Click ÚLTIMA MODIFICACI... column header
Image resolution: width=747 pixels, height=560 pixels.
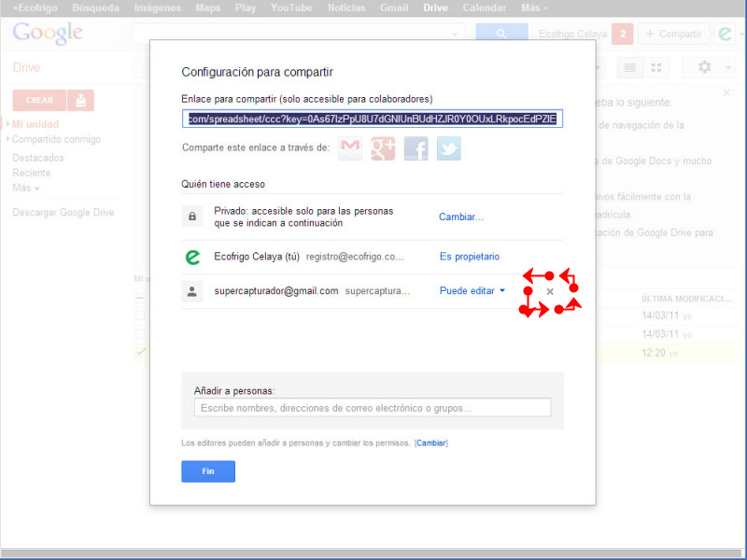click(686, 299)
